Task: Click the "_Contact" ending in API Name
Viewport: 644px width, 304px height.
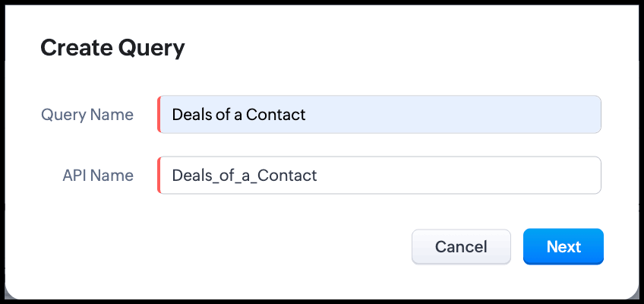Action: [286, 176]
